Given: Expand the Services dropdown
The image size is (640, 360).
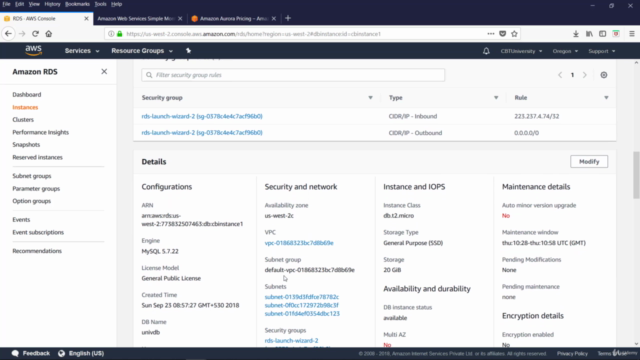Looking at the screenshot, I should coord(82,51).
